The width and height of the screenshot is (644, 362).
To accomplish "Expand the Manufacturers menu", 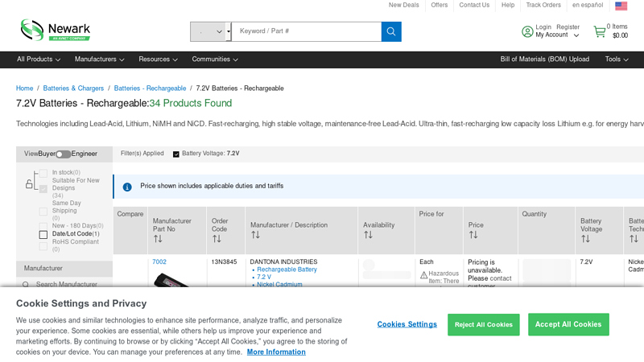I will [x=99, y=60].
